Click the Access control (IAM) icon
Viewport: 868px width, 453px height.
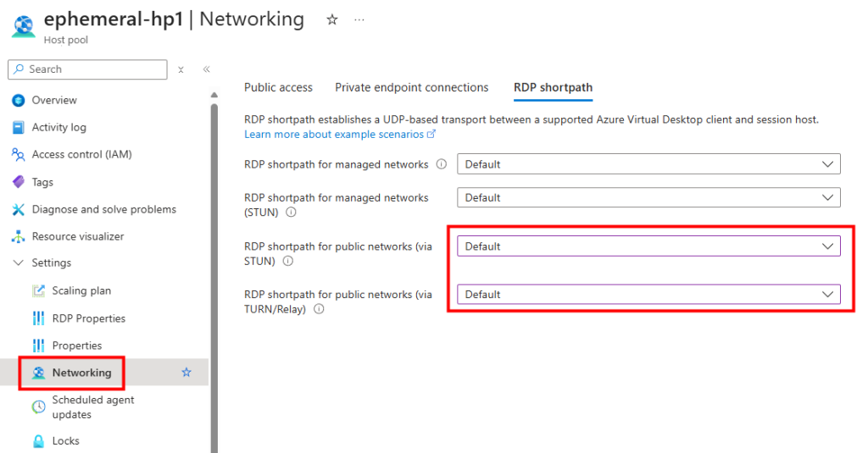19,154
